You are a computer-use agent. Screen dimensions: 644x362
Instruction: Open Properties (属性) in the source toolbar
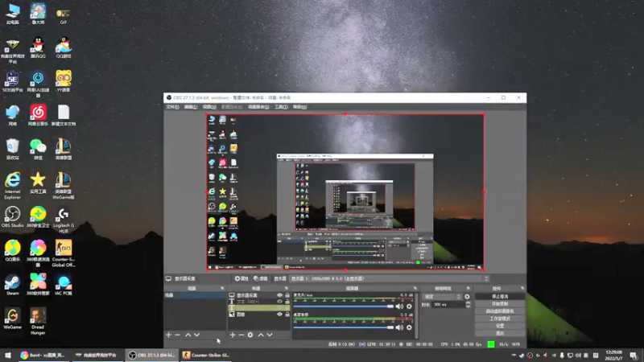point(242,278)
